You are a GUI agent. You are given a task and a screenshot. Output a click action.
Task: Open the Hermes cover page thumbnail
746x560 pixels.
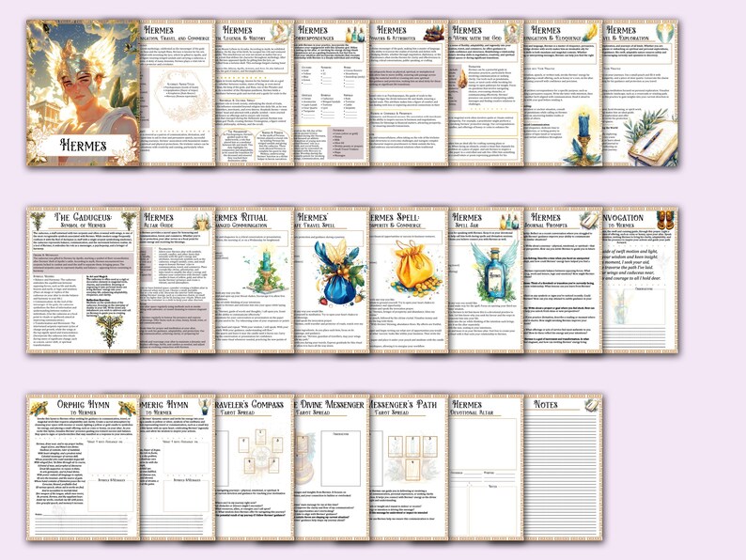pos(83,93)
